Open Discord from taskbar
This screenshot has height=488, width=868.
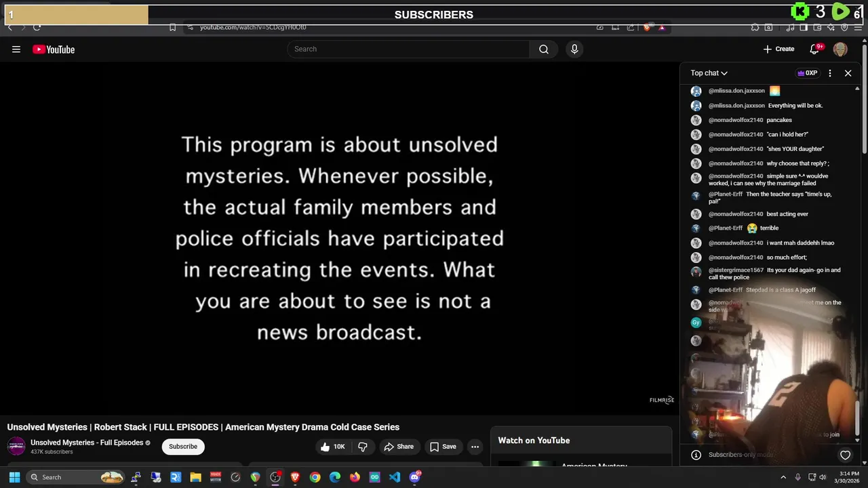click(414, 477)
